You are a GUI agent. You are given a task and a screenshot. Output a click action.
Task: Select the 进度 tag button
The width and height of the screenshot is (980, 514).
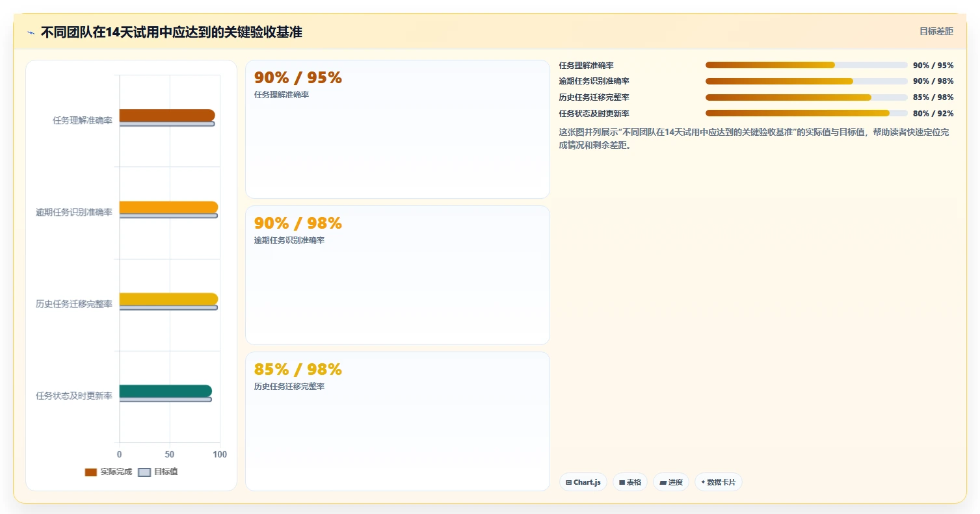coord(671,482)
